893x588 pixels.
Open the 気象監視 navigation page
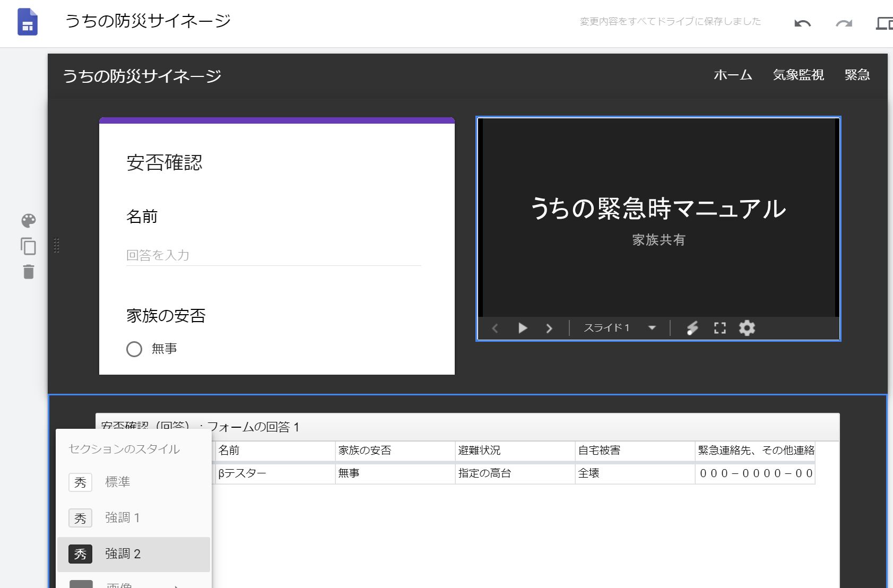click(x=798, y=75)
